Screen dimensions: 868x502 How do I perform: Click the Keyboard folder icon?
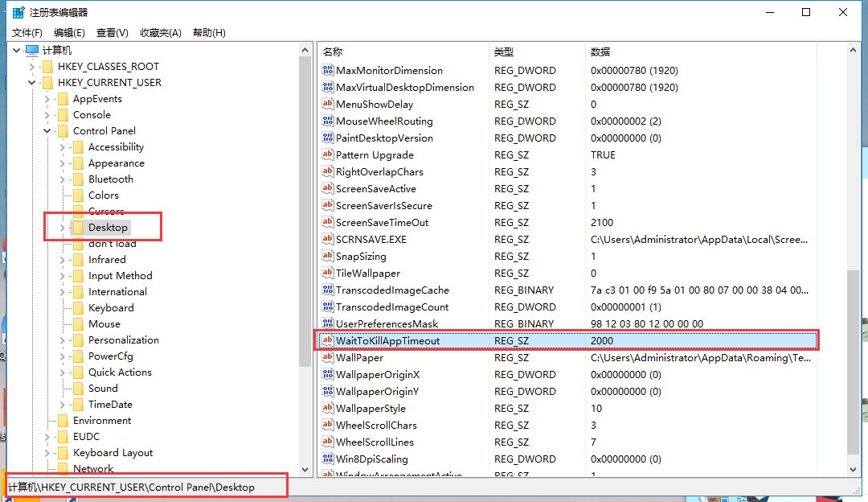click(79, 307)
